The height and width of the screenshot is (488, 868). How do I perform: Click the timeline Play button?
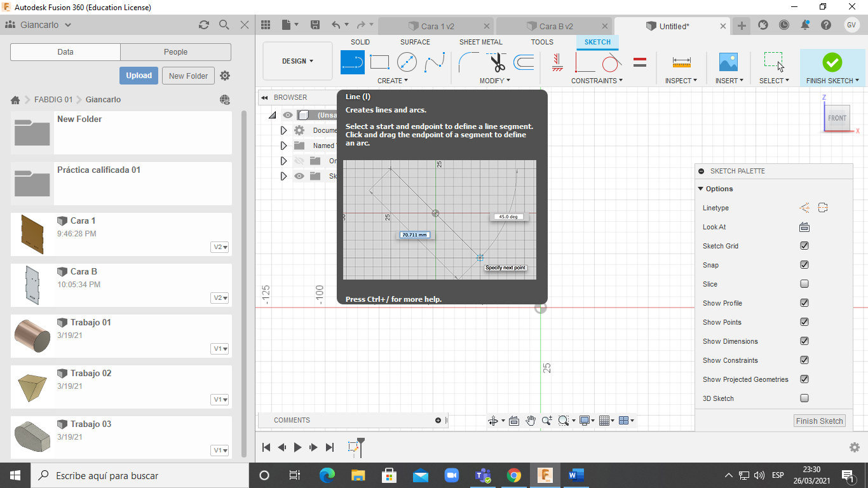click(297, 447)
